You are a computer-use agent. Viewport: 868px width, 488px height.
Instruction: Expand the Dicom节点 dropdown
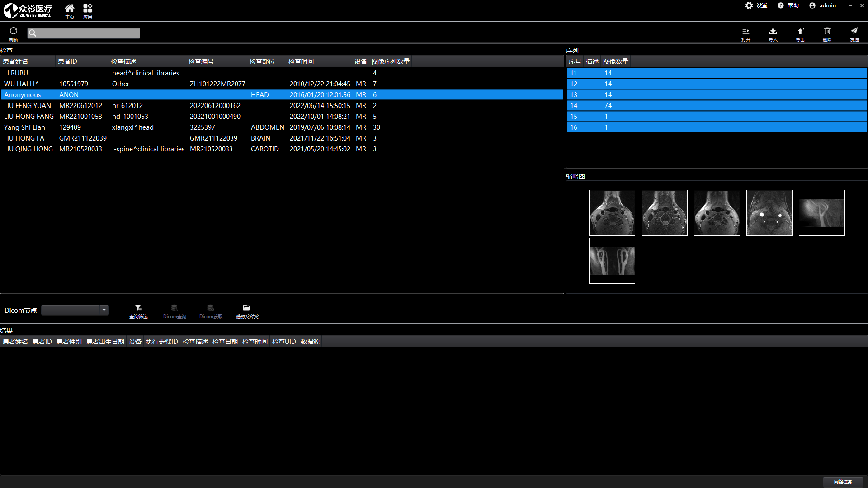pyautogui.click(x=75, y=310)
